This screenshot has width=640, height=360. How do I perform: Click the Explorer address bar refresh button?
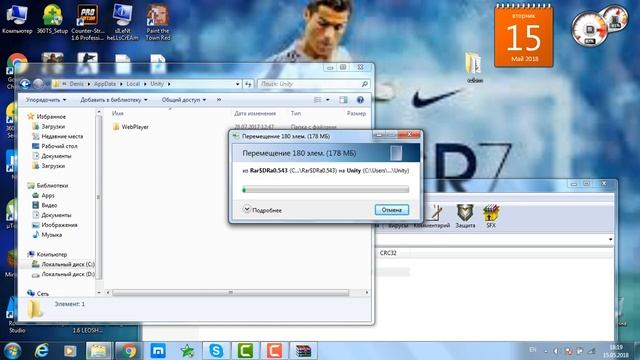pos(248,84)
